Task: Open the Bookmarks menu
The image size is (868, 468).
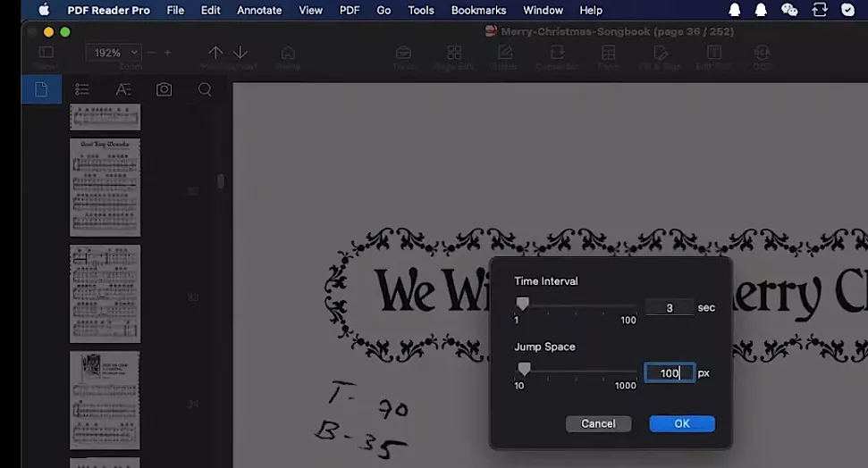Action: (x=478, y=10)
